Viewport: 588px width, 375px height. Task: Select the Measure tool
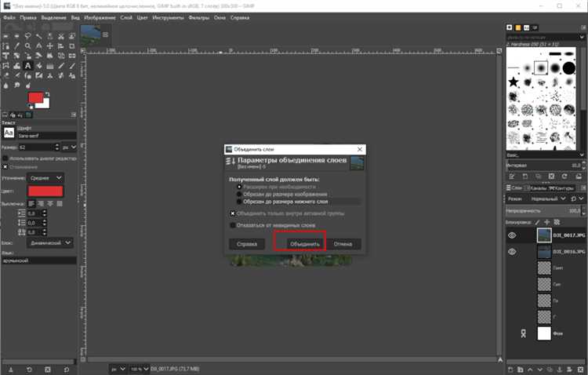coord(38,46)
